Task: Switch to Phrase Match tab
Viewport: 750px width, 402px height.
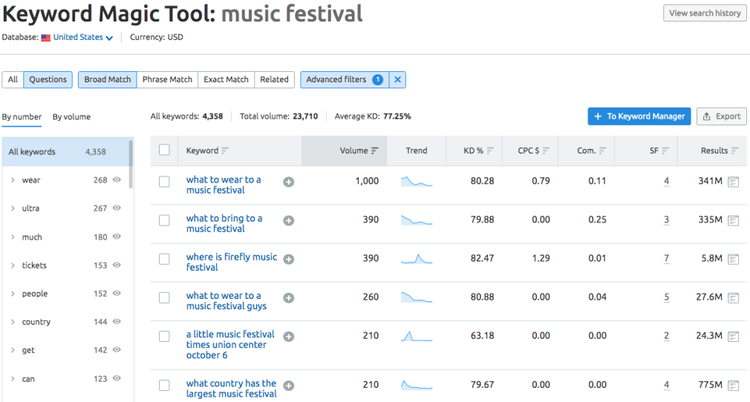Action: [167, 80]
